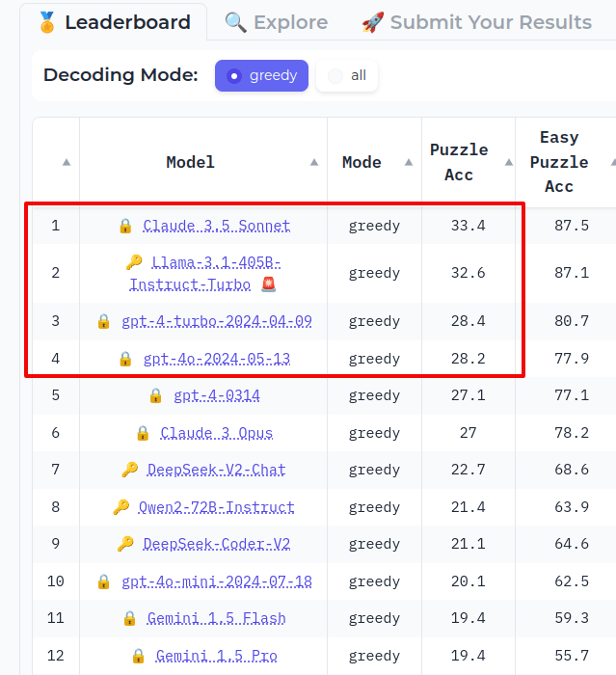Viewport: 616px width, 675px height.
Task: Click Puzzle Acc value 32.6
Action: pyautogui.click(x=468, y=273)
